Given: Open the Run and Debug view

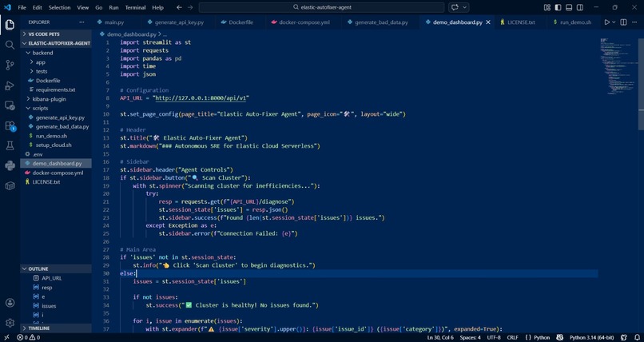Looking at the screenshot, I should [x=10, y=85].
